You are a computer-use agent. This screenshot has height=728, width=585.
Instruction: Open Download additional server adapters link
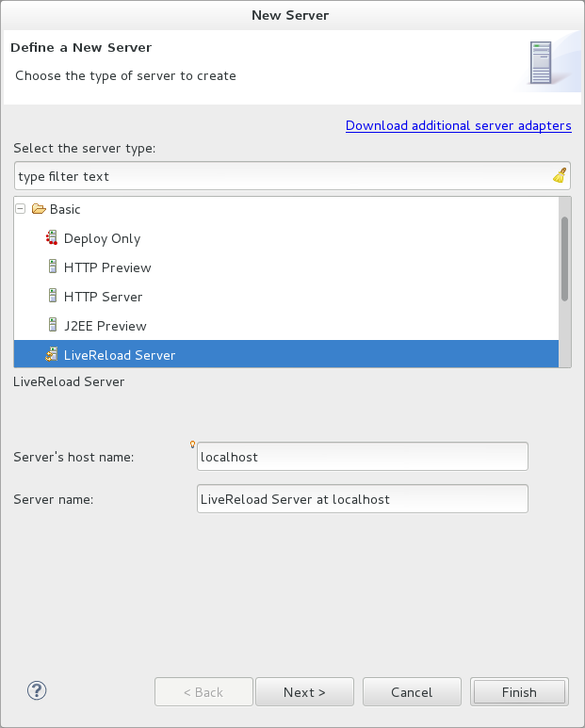[x=458, y=125]
